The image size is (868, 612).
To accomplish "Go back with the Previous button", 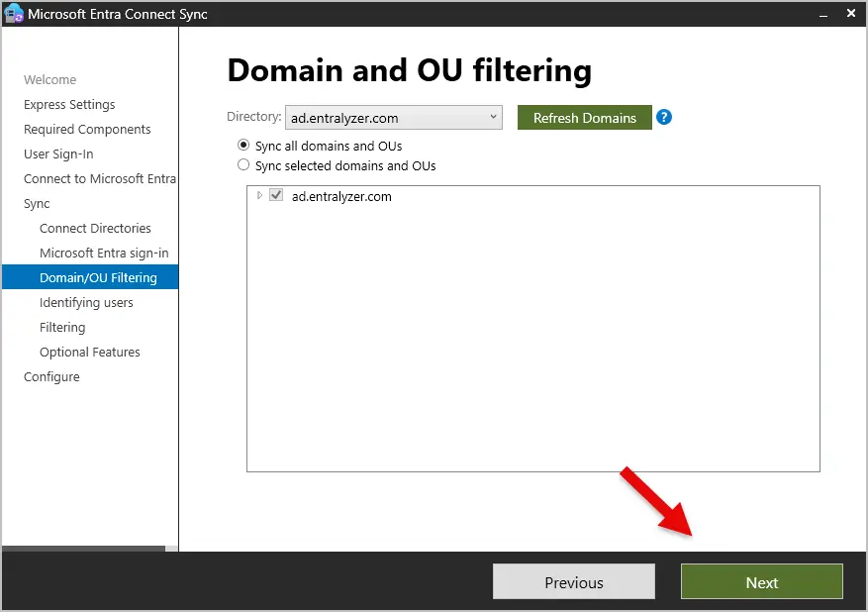I will click(x=573, y=582).
